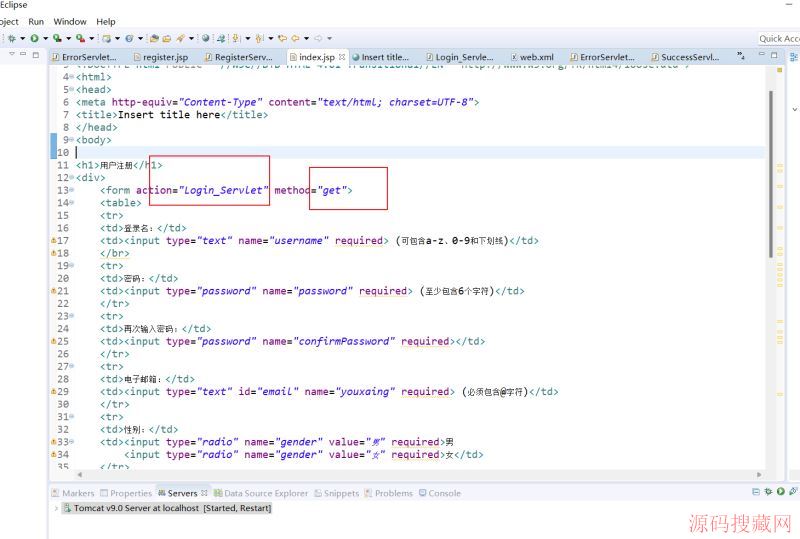Click the toolbar icon right of Web Browser
The height and width of the screenshot is (539, 800).
click(x=220, y=38)
